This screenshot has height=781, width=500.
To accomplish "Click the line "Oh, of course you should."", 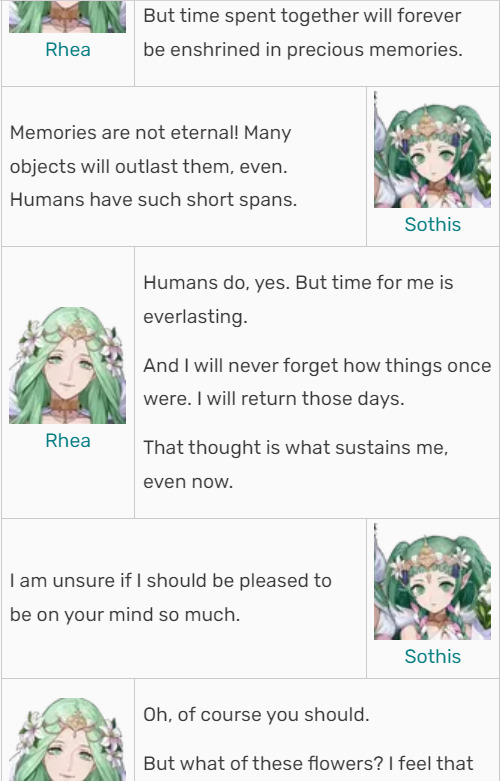I will coord(256,715).
